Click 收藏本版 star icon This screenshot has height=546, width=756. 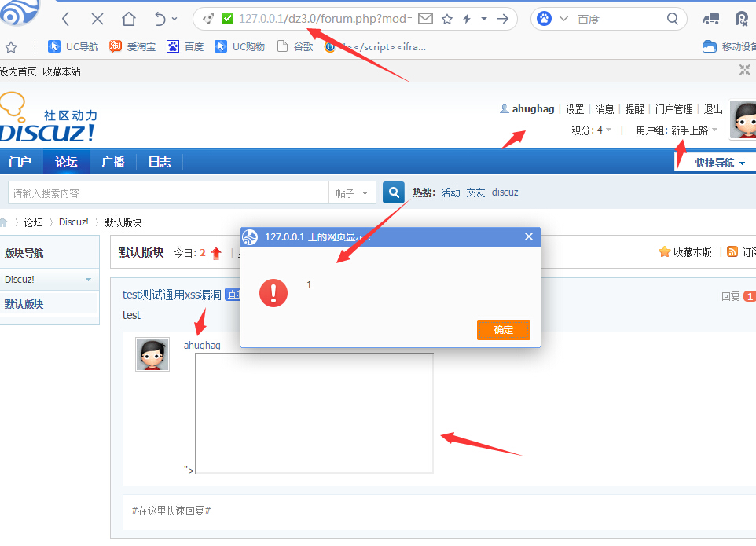(x=664, y=251)
